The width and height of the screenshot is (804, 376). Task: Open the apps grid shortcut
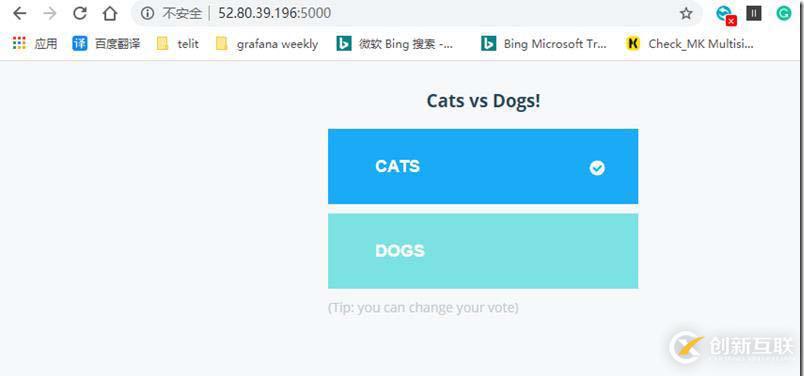pos(34,44)
